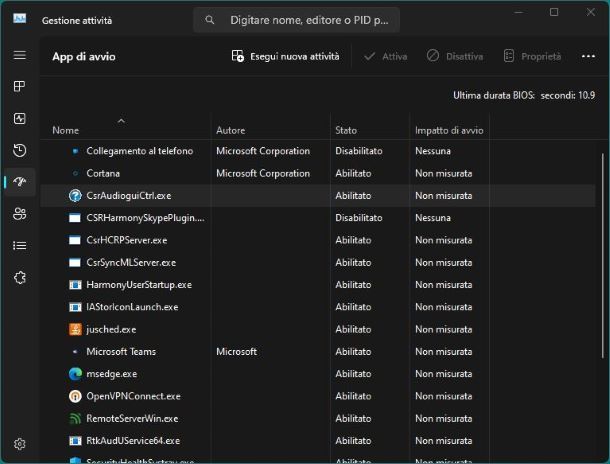Image resolution: width=610 pixels, height=464 pixels.
Task: Open Proprietà of the selected item
Action: [x=532, y=56]
